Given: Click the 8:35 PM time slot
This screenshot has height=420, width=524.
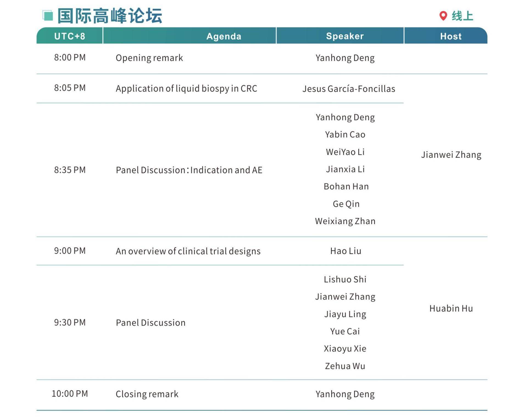Looking at the screenshot, I should 70,170.
